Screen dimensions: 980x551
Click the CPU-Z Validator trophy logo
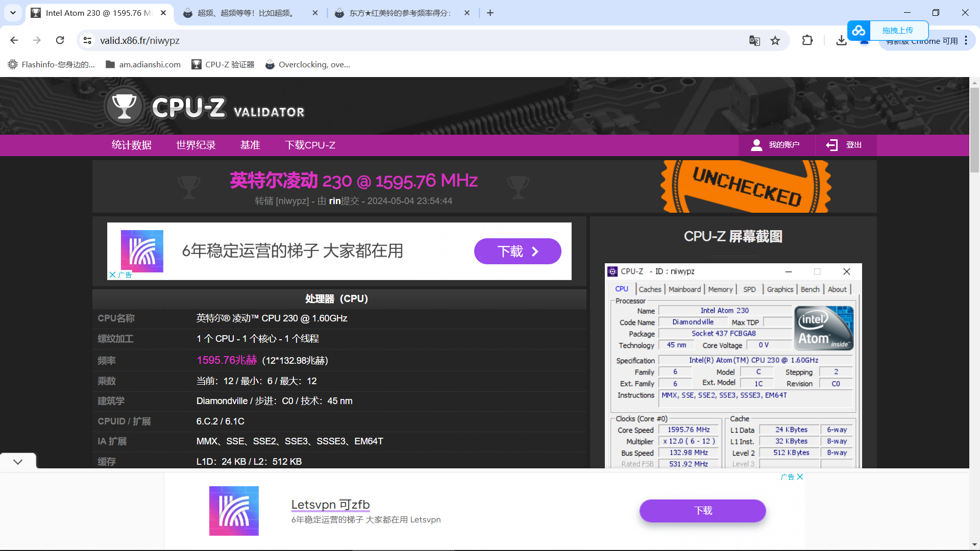[x=124, y=106]
